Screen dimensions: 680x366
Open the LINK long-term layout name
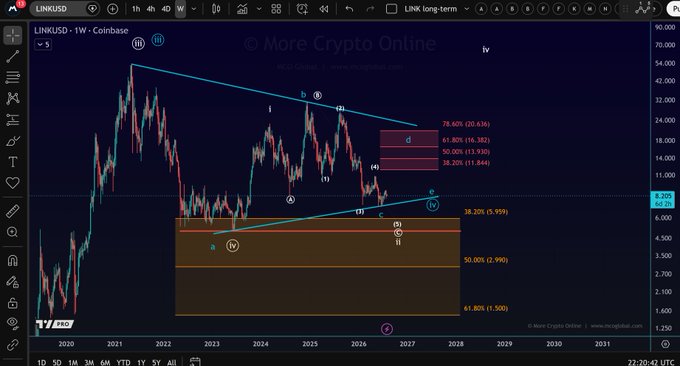click(x=431, y=9)
